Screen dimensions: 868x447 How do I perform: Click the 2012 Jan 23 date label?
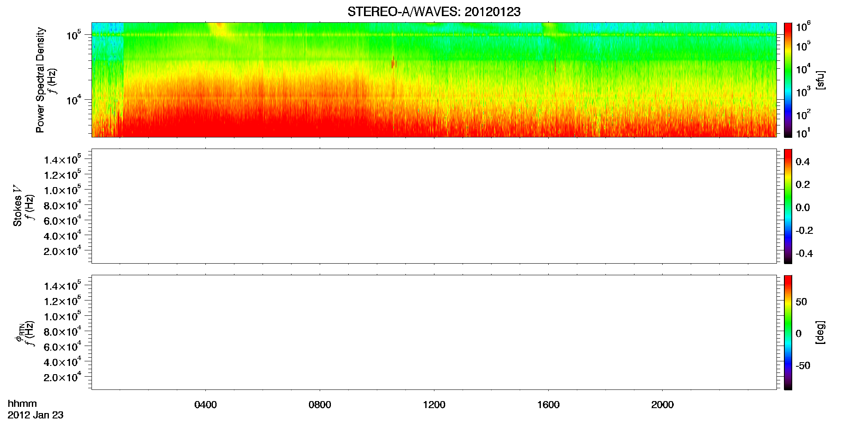[x=36, y=415]
